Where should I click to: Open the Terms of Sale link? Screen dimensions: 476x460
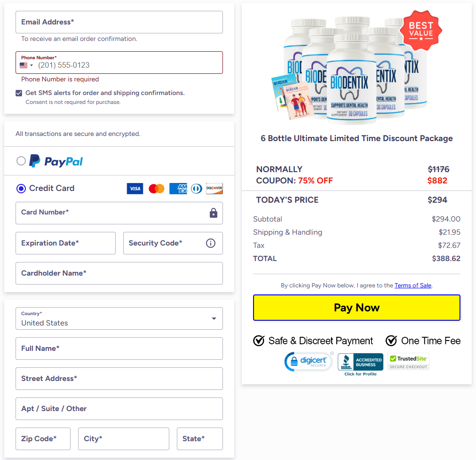(413, 286)
